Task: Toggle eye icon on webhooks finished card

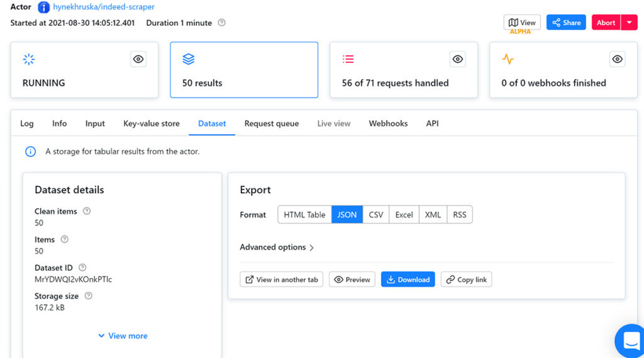Action: click(618, 59)
